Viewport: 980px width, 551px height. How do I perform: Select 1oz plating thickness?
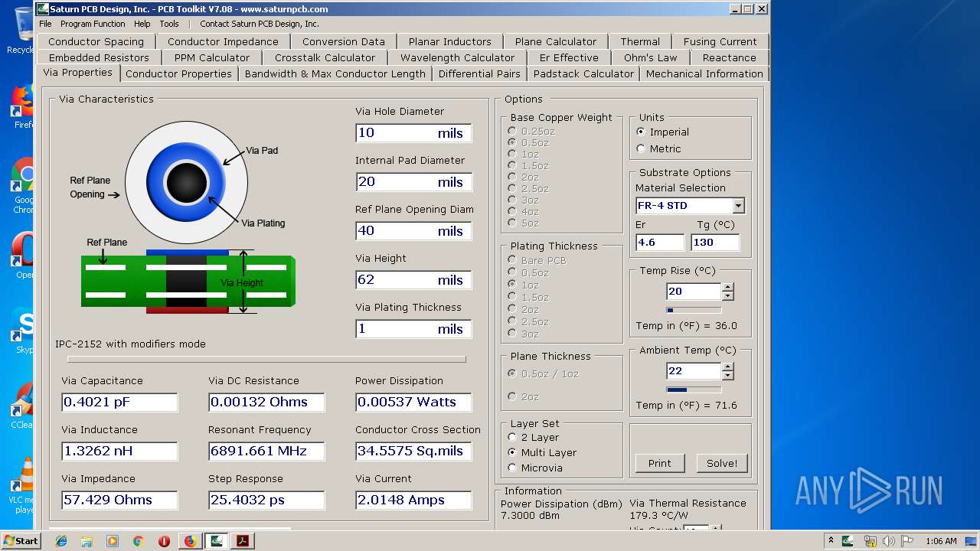pyautogui.click(x=524, y=284)
